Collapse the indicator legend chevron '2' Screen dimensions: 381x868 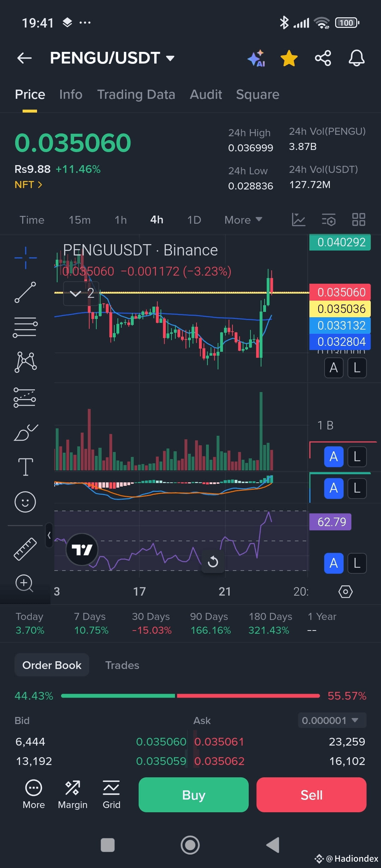point(81,293)
